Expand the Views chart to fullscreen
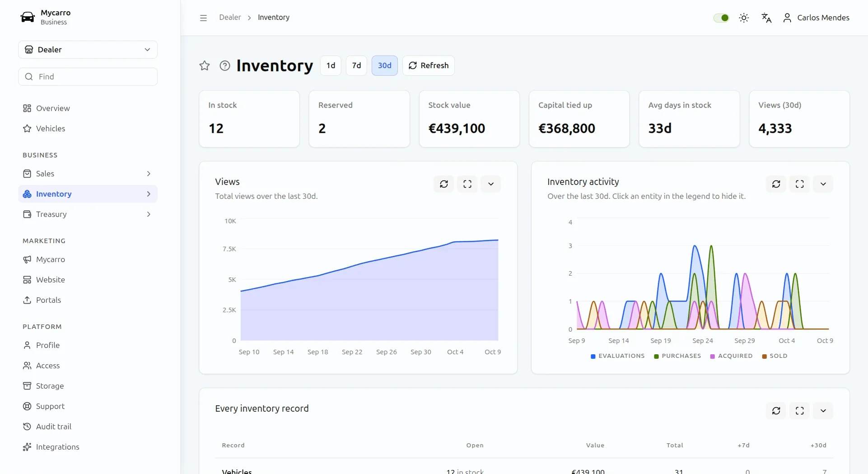This screenshot has height=474, width=868. (x=467, y=184)
